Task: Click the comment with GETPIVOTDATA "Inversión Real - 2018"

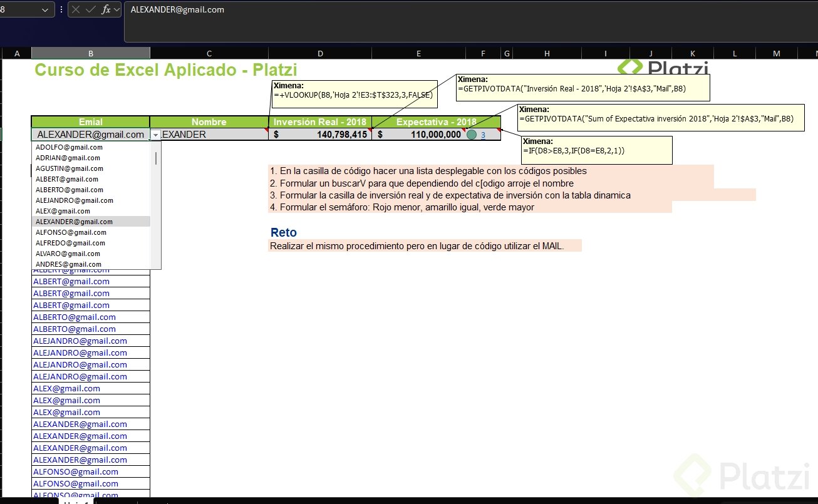Action: tap(583, 88)
